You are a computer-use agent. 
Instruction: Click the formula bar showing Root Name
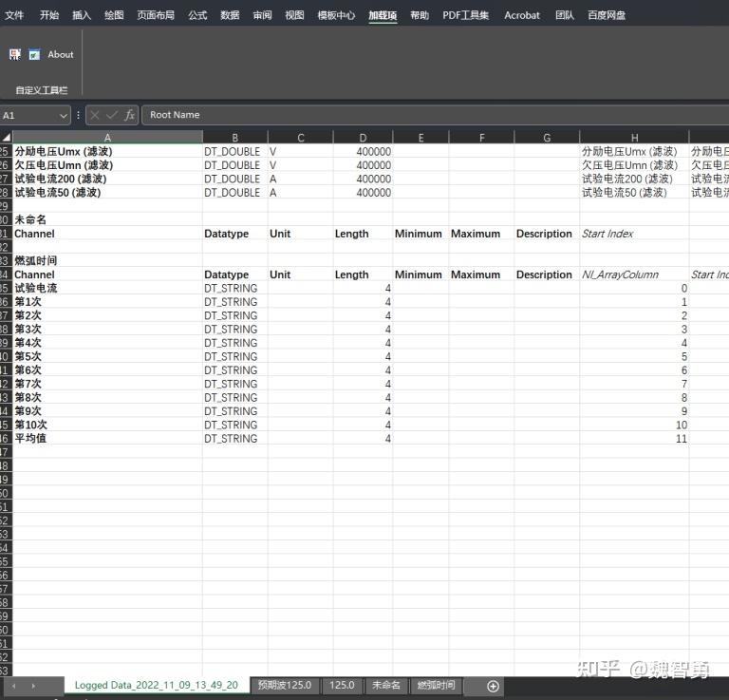coord(435,115)
